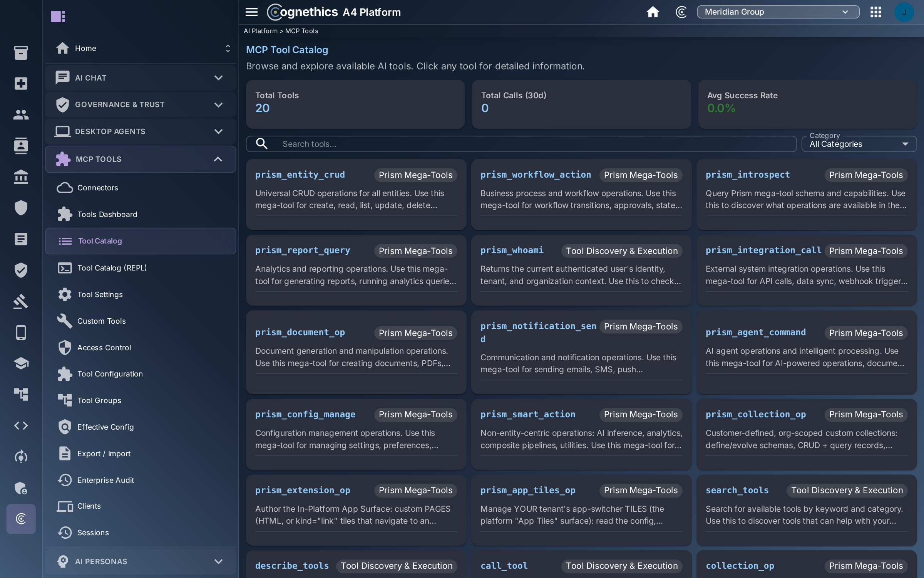This screenshot has width=924, height=578.
Task: Open the Meridian Group tenant dropdown
Action: tap(778, 12)
